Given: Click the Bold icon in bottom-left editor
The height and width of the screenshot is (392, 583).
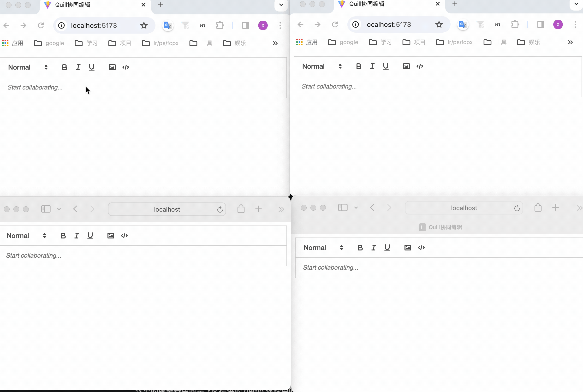Looking at the screenshot, I should (x=63, y=235).
